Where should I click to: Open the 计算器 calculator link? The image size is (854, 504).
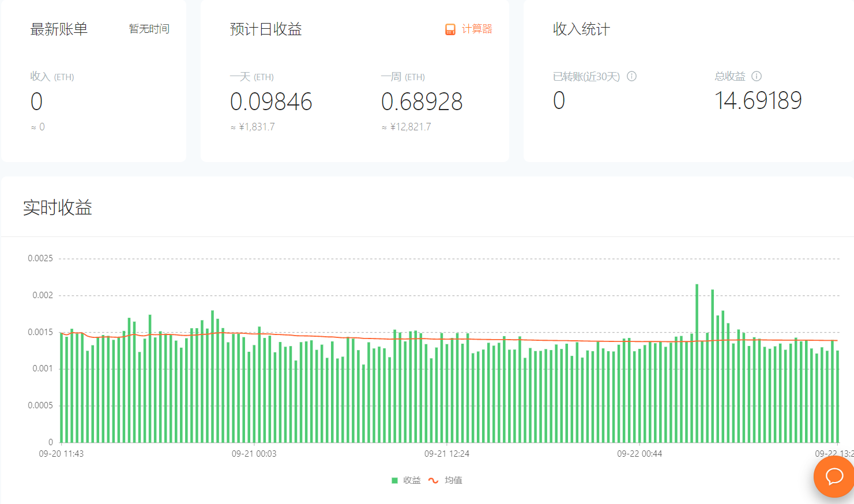coord(469,29)
